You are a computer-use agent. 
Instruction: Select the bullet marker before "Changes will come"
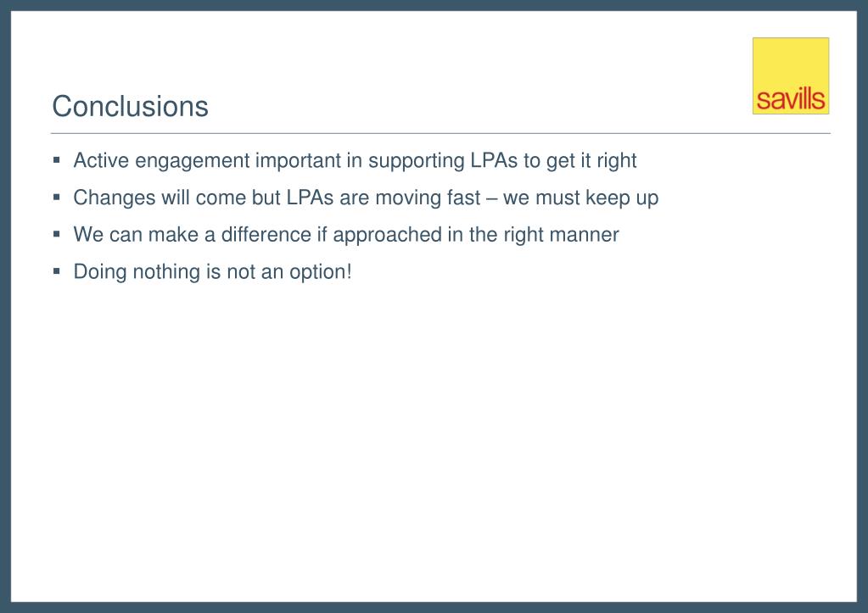coord(57,197)
